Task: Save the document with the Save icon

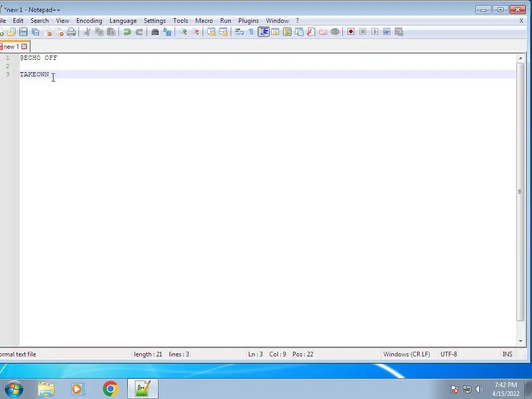Action: tap(23, 32)
